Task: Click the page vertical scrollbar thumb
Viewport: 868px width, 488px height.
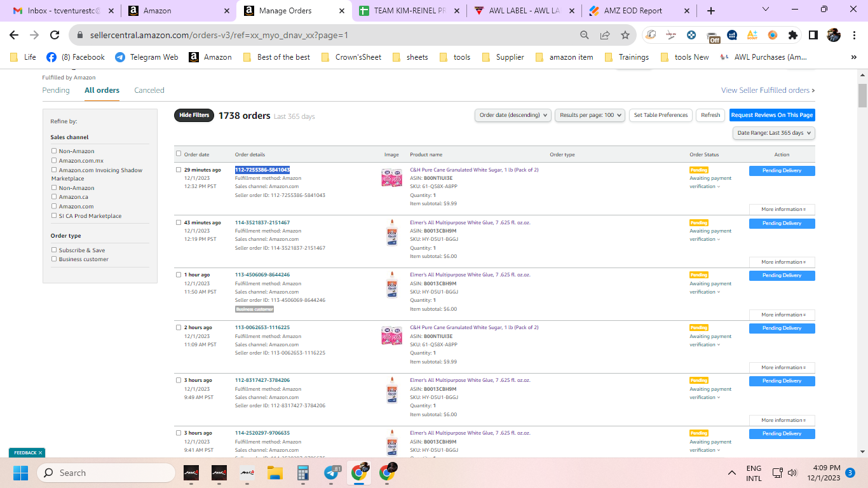Action: click(x=862, y=95)
